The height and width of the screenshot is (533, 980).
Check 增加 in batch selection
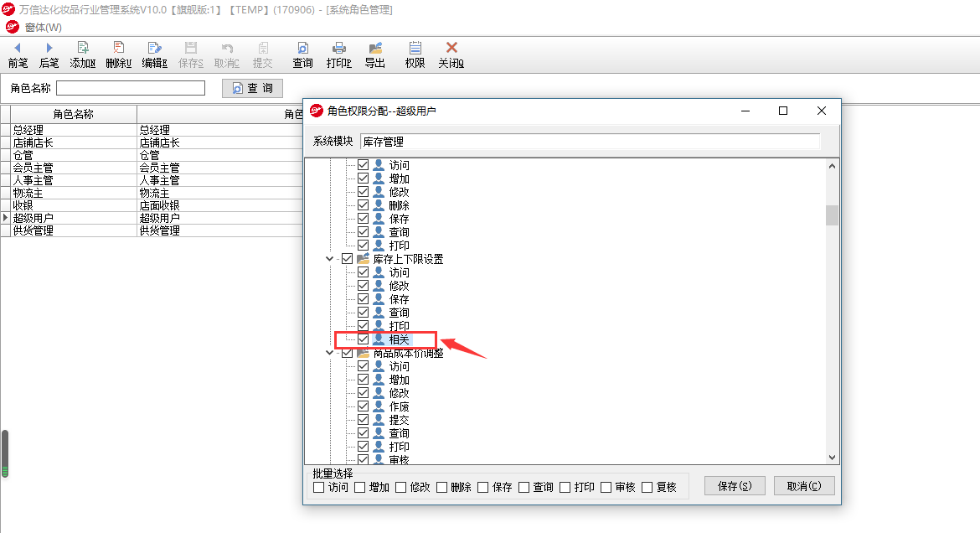point(360,488)
